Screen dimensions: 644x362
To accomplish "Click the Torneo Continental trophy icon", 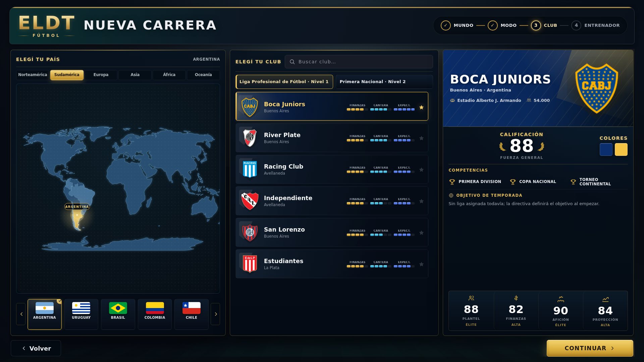I will [573, 182].
